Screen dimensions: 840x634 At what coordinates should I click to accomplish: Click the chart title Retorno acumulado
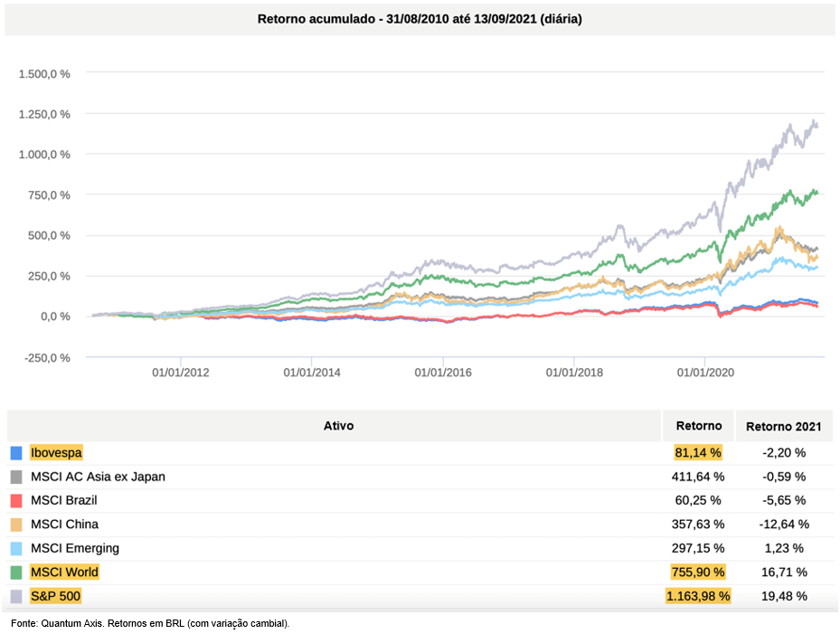point(420,19)
